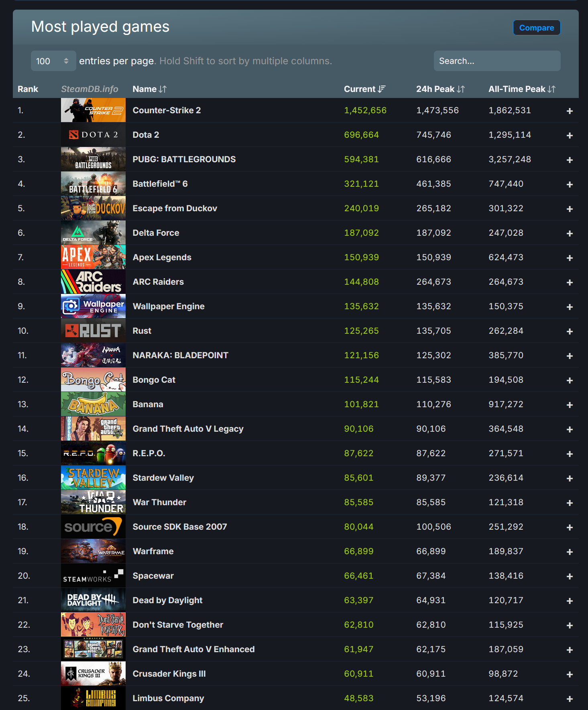This screenshot has width=588, height=710.
Task: Click the plus icon for GTA V Enhanced
Action: pyautogui.click(x=570, y=650)
